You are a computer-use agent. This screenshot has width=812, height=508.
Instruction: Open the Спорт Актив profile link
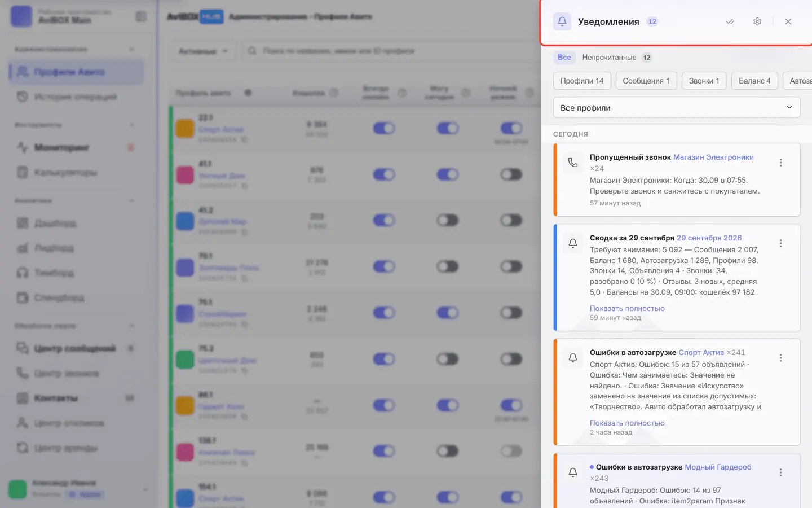(x=701, y=353)
